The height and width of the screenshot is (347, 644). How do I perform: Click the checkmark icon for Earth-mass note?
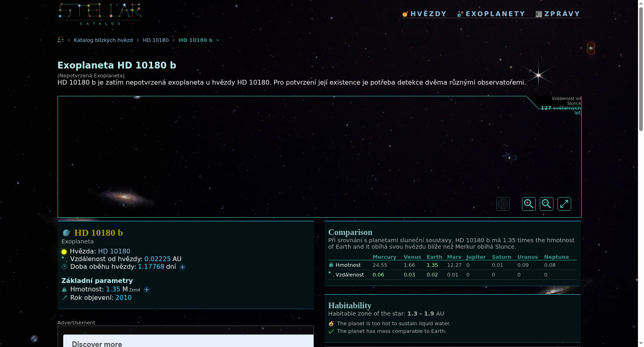(331, 331)
